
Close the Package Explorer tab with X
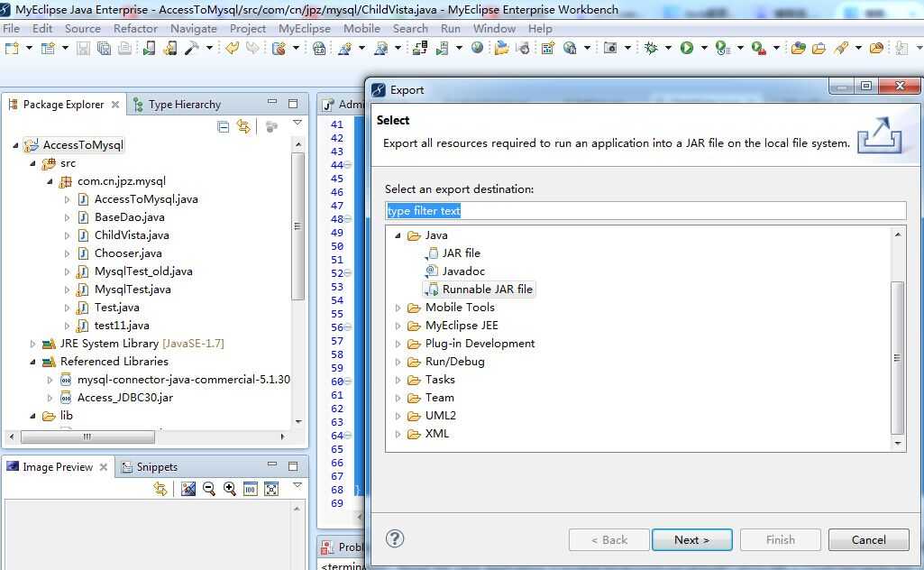pyautogui.click(x=115, y=105)
